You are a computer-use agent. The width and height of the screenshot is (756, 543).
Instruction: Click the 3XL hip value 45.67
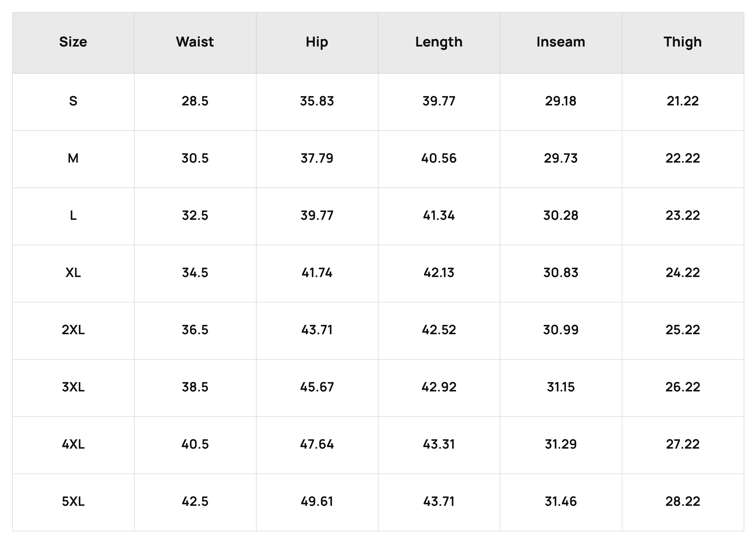click(x=317, y=387)
